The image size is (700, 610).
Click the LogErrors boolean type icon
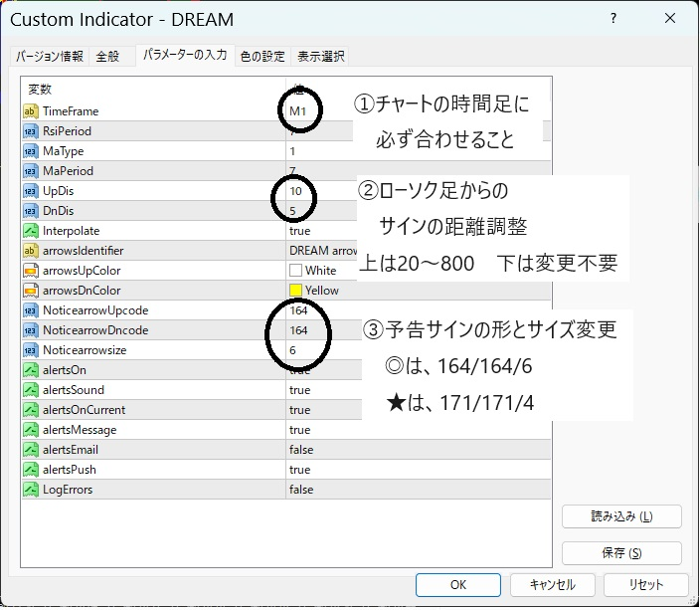click(31, 489)
